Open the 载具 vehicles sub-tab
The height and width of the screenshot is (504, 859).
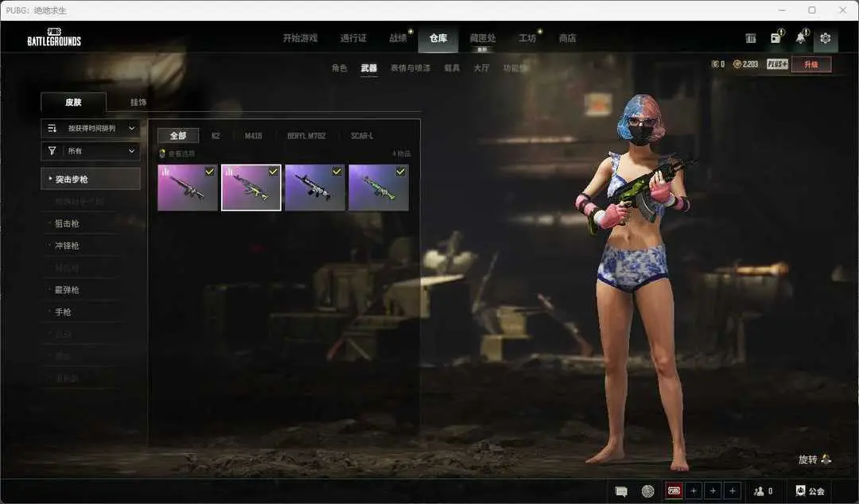tap(452, 68)
